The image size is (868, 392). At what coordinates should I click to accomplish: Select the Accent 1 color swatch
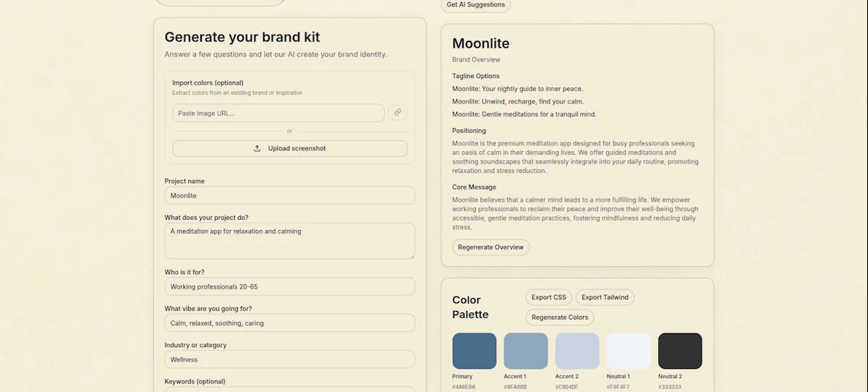click(x=526, y=351)
